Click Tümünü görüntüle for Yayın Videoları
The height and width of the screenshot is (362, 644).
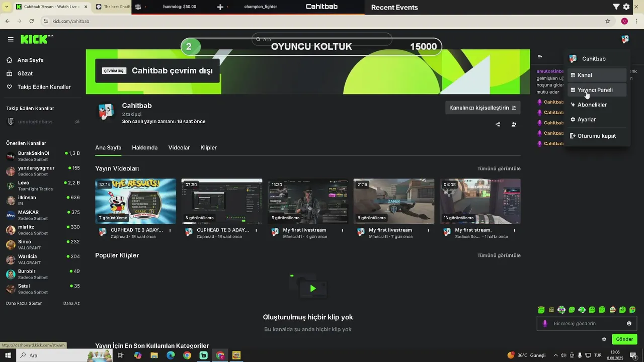(499, 168)
